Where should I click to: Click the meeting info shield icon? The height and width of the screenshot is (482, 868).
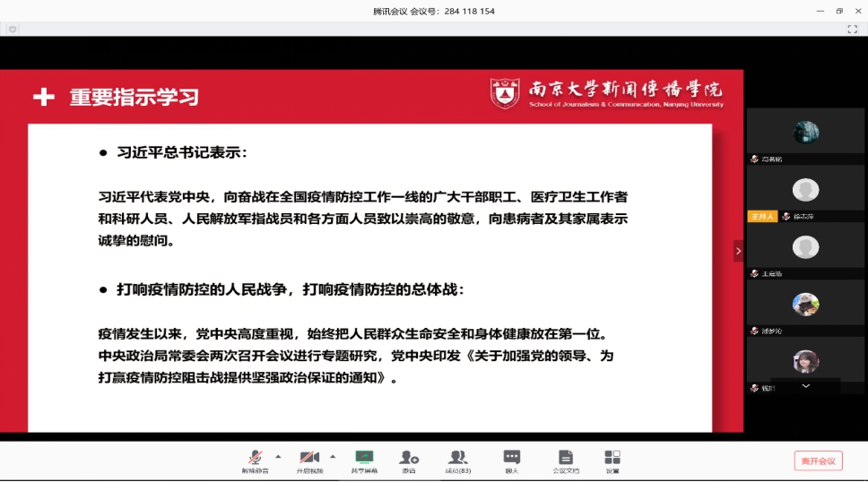[x=13, y=30]
